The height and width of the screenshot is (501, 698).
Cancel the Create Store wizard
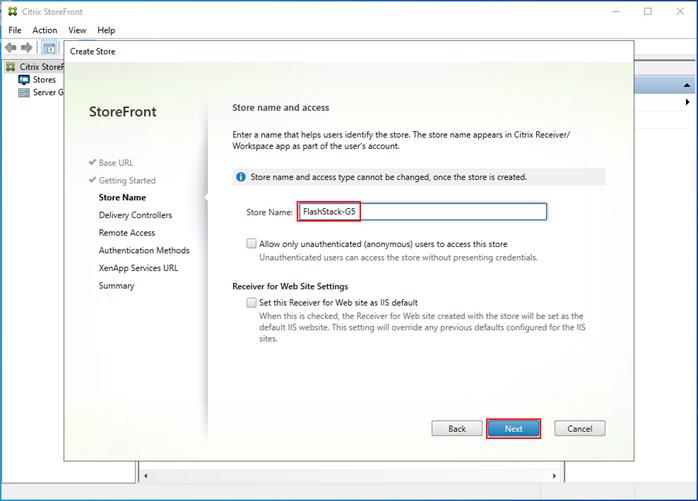tap(580, 428)
